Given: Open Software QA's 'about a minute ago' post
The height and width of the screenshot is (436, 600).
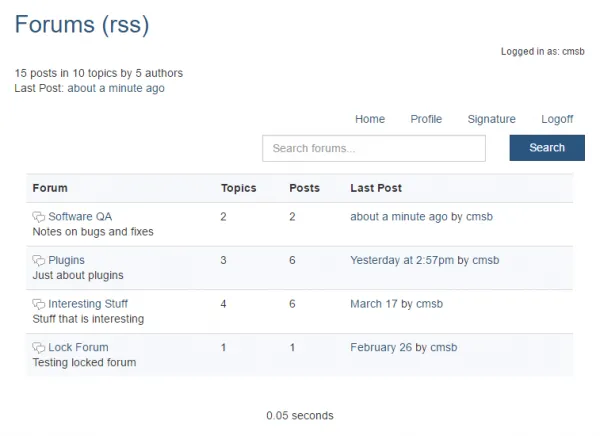Looking at the screenshot, I should click(398, 216).
